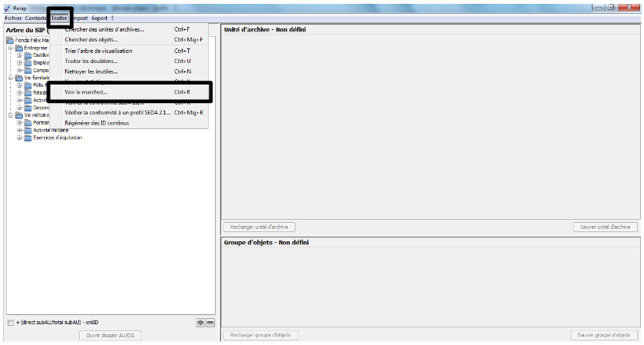644x345 pixels.
Task: Click the Activité militaire folder icon
Action: click(28, 130)
